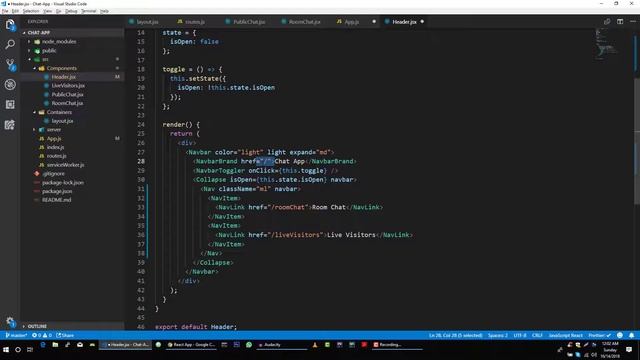Expand the node_modules folder

(x=55, y=42)
